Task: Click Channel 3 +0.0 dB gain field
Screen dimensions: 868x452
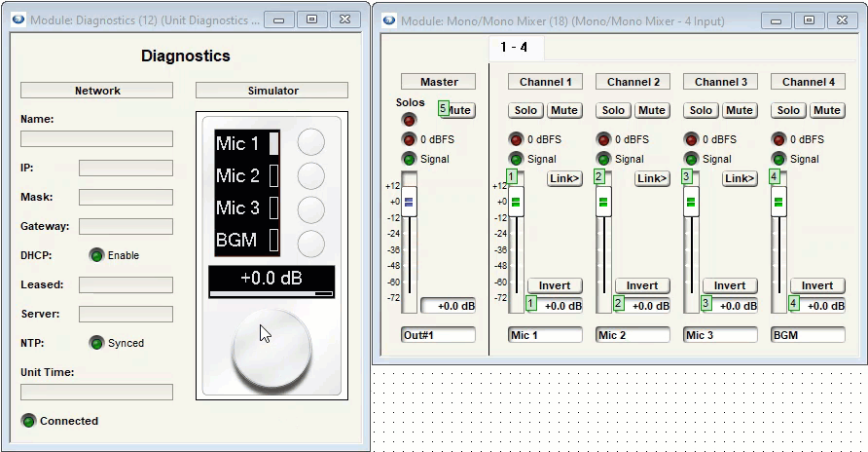Action: tap(730, 306)
